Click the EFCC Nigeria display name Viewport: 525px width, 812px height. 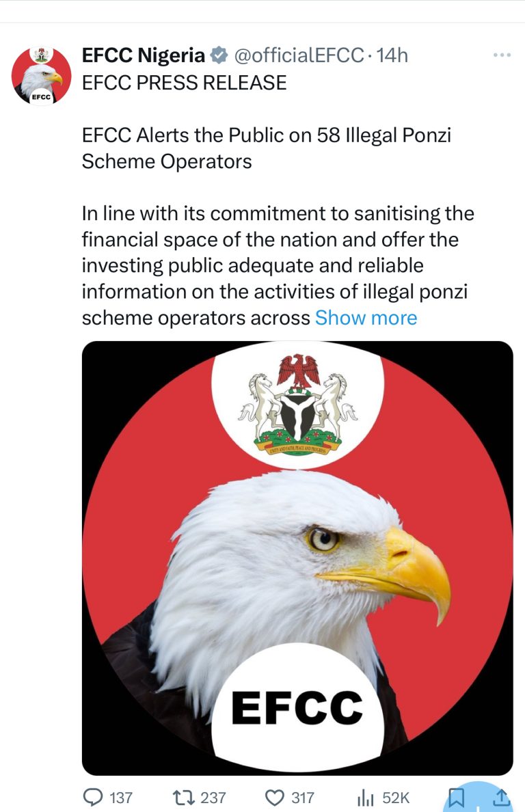pyautogui.click(x=143, y=55)
